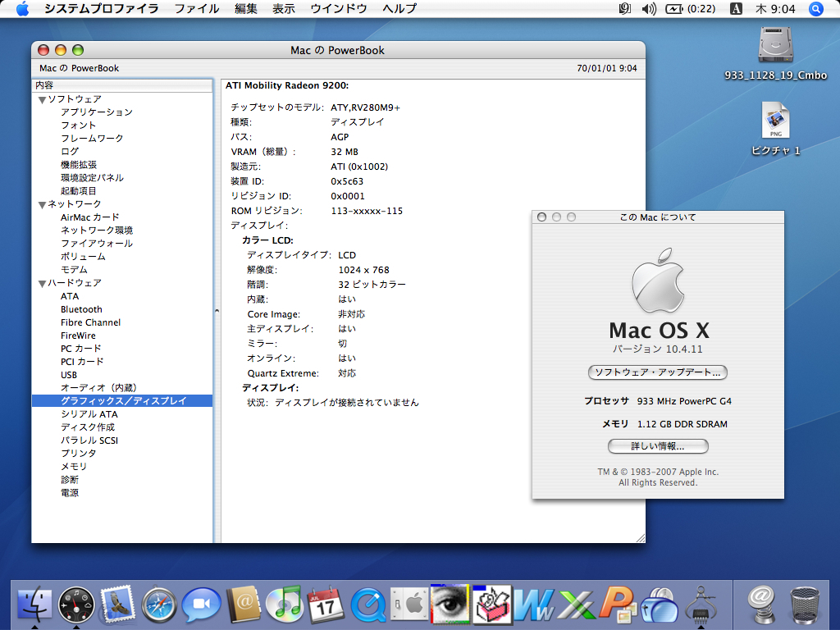The height and width of the screenshot is (630, 840).
Task: Launch QuickTime Player from the Dock
Action: coord(368,606)
